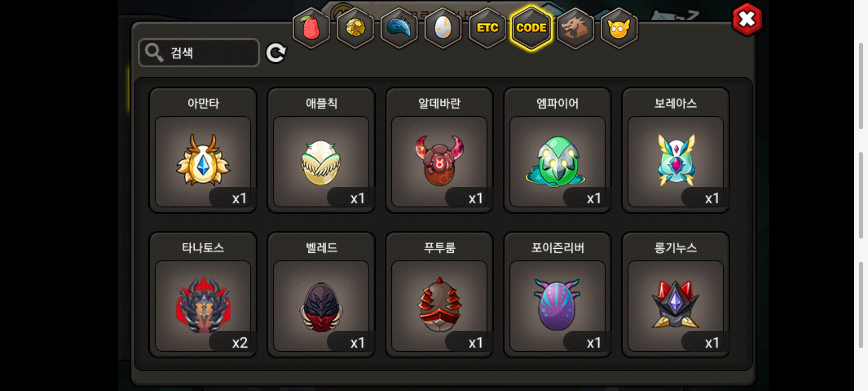The width and height of the screenshot is (868, 391).
Task: Select the gold nugget category icon
Action: (x=355, y=28)
